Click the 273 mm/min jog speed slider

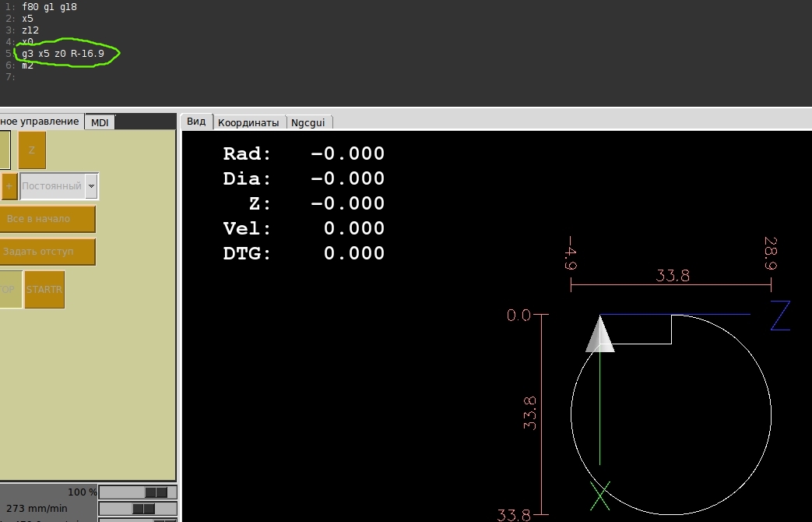pos(138,509)
